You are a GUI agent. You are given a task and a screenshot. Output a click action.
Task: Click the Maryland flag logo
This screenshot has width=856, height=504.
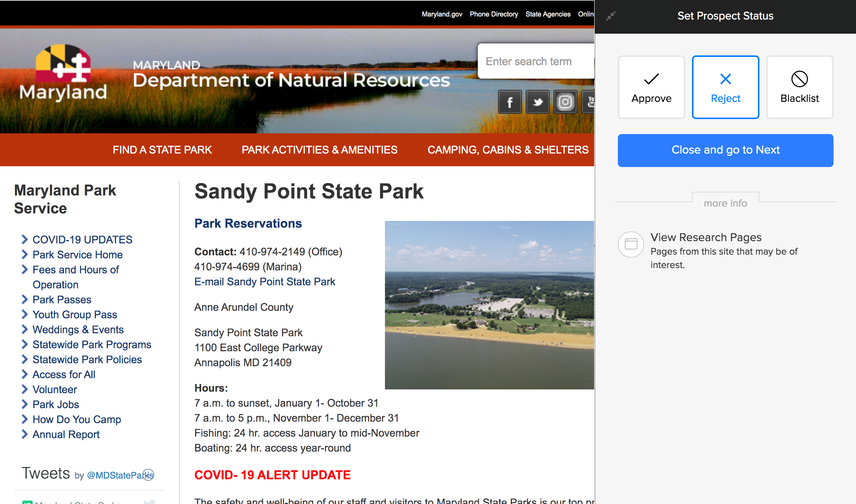pos(63,64)
